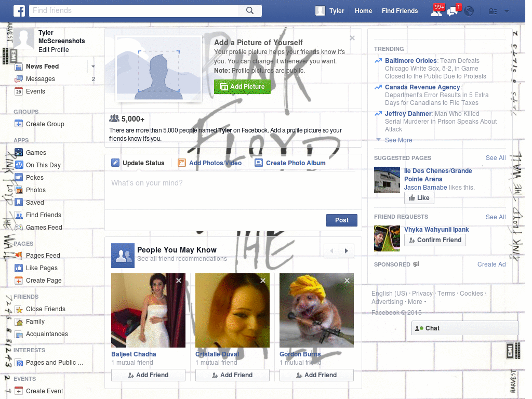Show next people suggestions arrow

click(x=347, y=251)
